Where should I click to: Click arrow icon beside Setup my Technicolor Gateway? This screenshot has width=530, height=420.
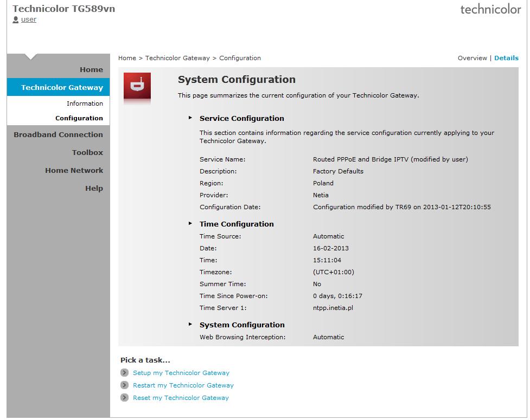click(x=124, y=373)
